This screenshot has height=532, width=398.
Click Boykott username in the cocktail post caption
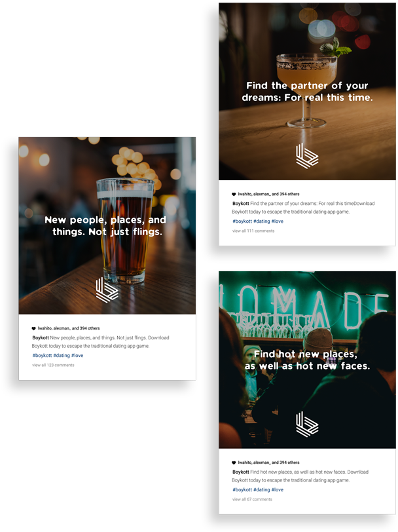(241, 204)
